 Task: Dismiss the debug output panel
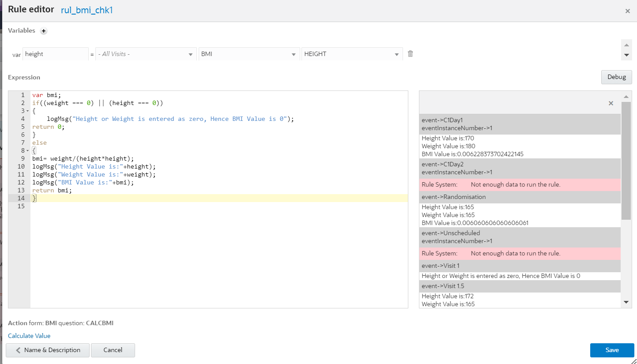(611, 103)
